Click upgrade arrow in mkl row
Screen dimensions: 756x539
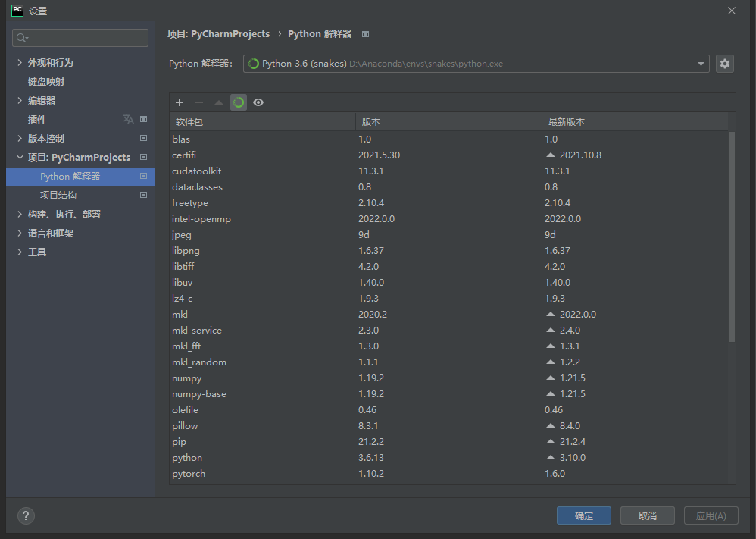tap(551, 314)
